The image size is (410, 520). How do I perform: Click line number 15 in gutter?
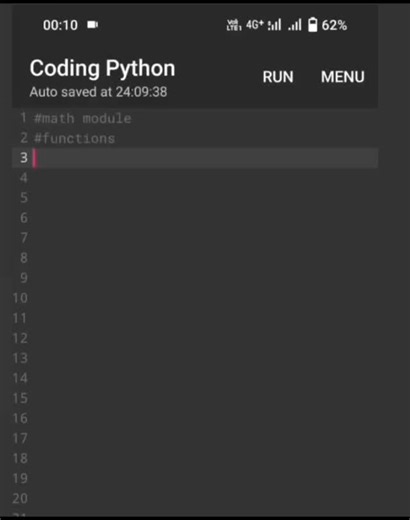point(20,398)
